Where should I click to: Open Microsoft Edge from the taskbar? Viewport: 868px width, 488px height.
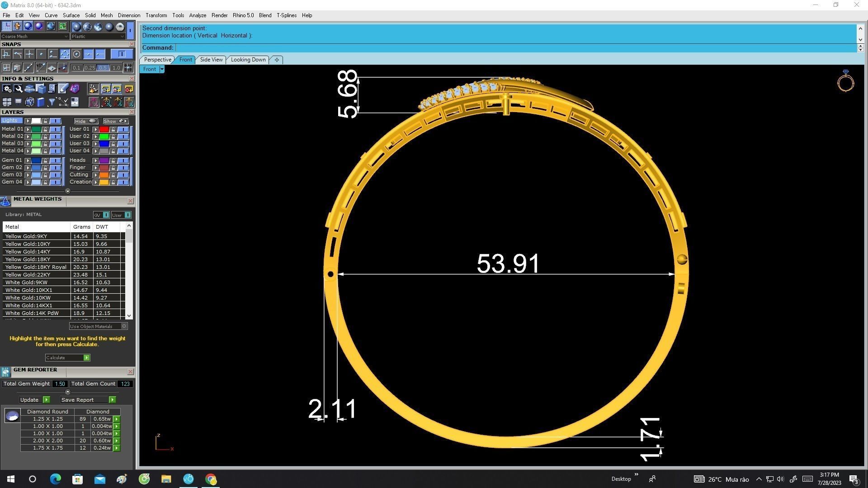[x=55, y=479]
